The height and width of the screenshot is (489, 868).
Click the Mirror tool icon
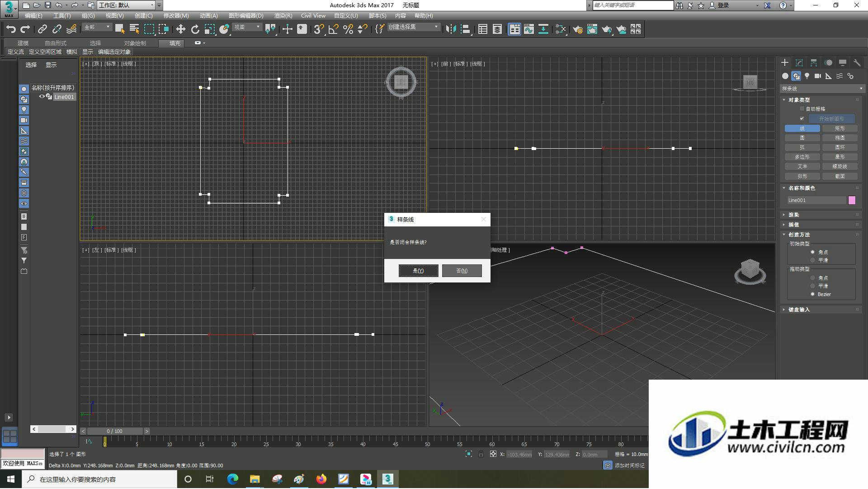451,29
